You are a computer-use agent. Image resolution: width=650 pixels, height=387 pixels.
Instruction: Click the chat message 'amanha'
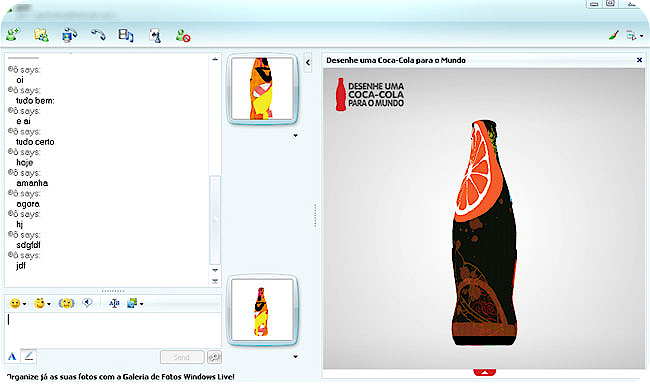click(x=32, y=183)
